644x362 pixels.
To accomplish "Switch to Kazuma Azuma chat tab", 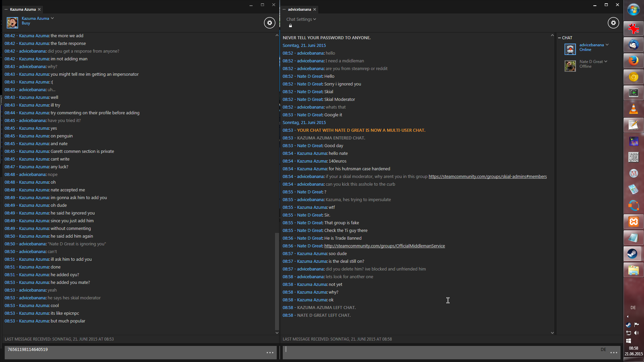I will [23, 9].
